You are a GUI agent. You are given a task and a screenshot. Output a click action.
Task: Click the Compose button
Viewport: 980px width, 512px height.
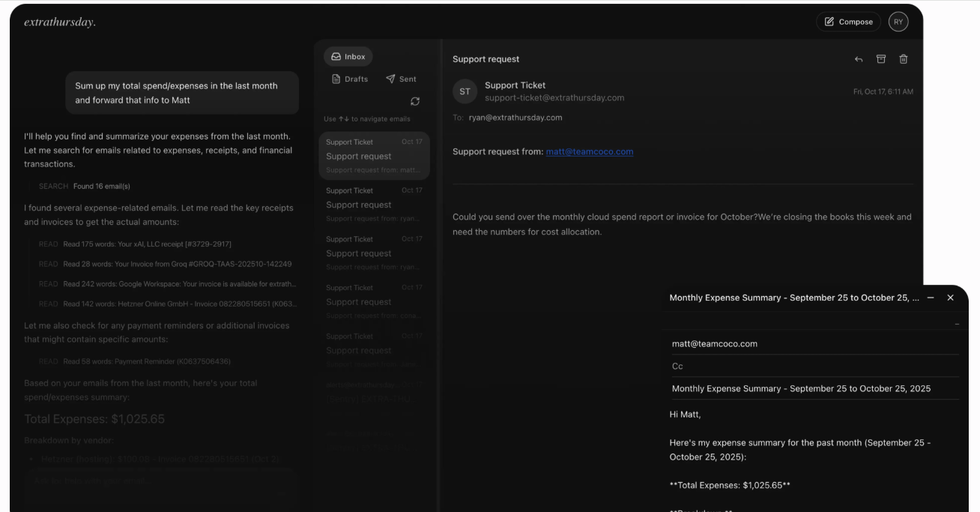(848, 22)
